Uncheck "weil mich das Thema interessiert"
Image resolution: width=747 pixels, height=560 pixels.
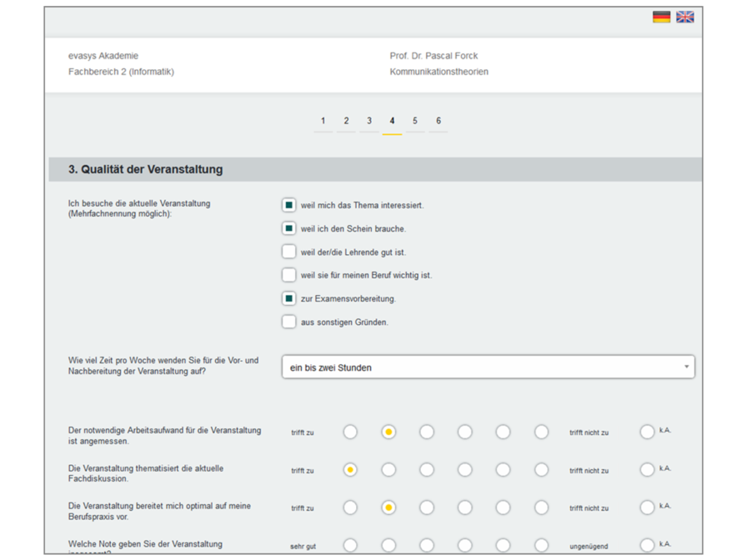click(288, 205)
